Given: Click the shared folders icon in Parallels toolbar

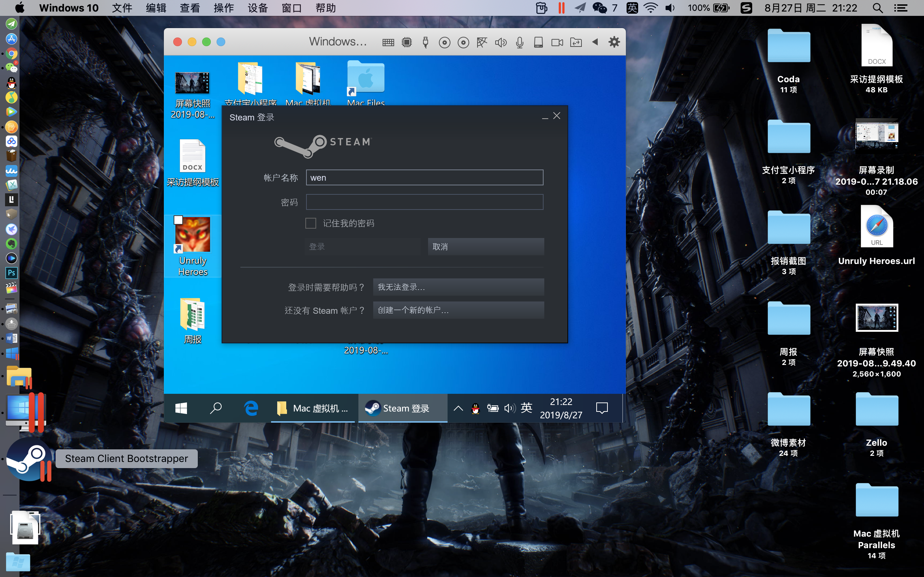Looking at the screenshot, I should [x=575, y=42].
